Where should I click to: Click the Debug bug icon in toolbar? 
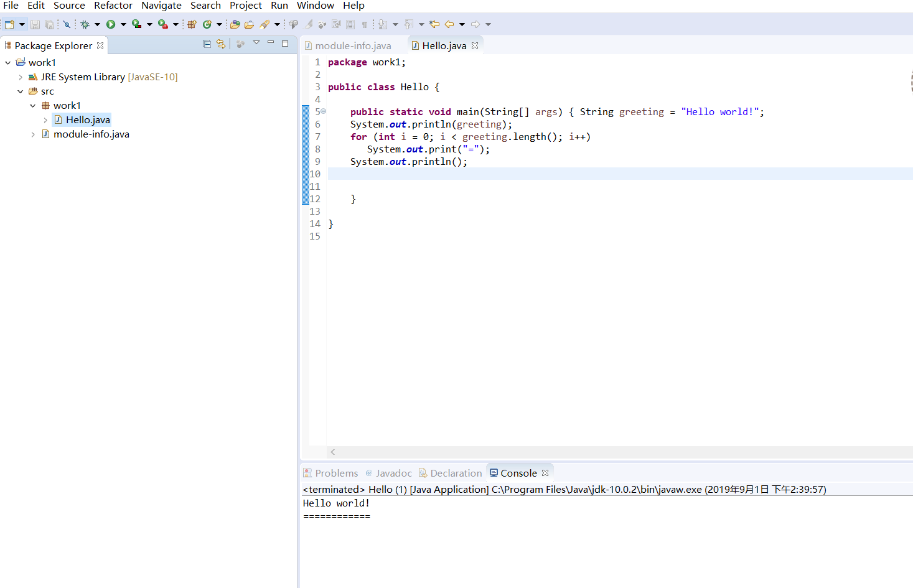click(x=85, y=24)
